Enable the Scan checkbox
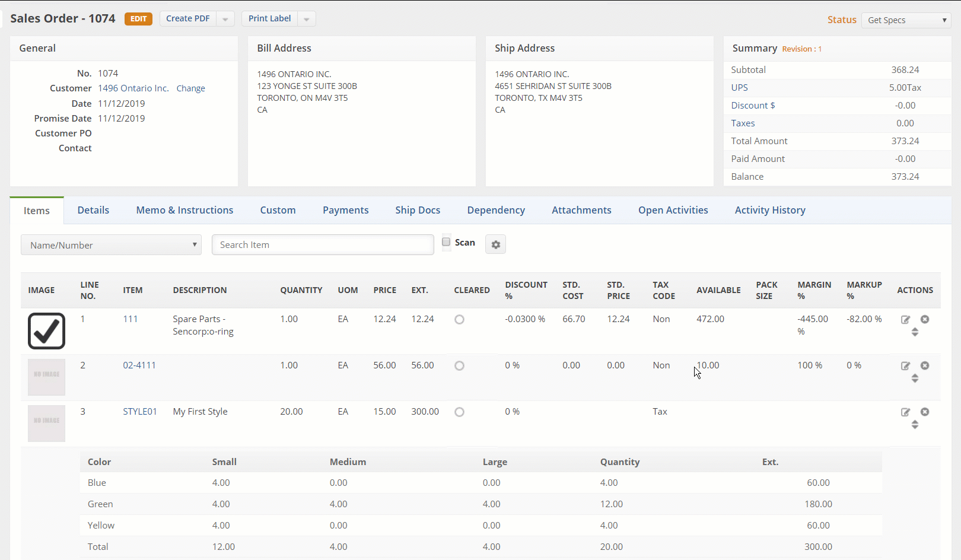The image size is (961, 560). point(446,242)
